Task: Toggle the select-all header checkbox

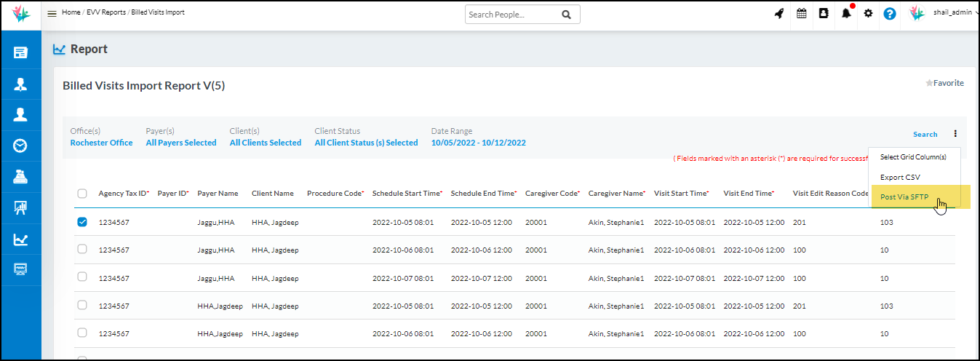Action: (x=82, y=194)
